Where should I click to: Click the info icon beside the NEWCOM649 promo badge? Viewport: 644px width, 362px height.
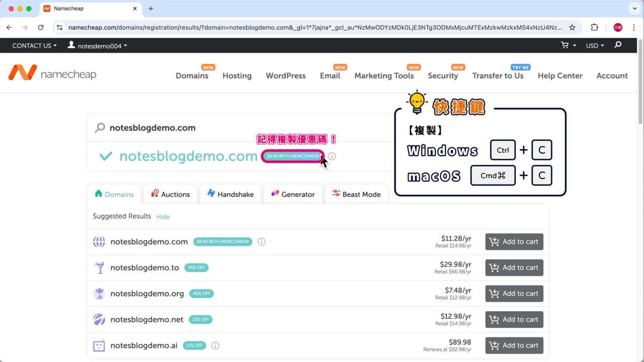332,156
